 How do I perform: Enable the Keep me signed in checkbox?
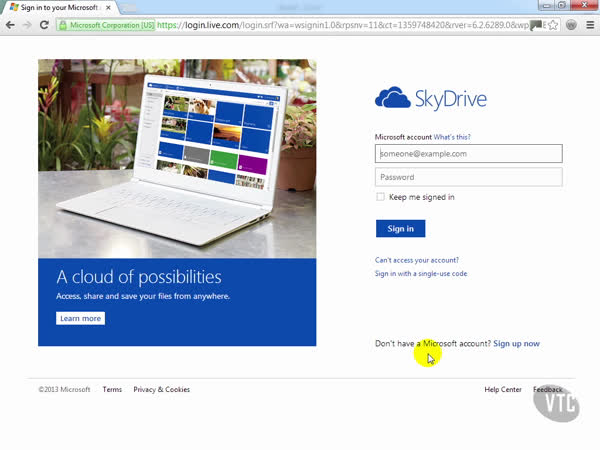[x=380, y=197]
